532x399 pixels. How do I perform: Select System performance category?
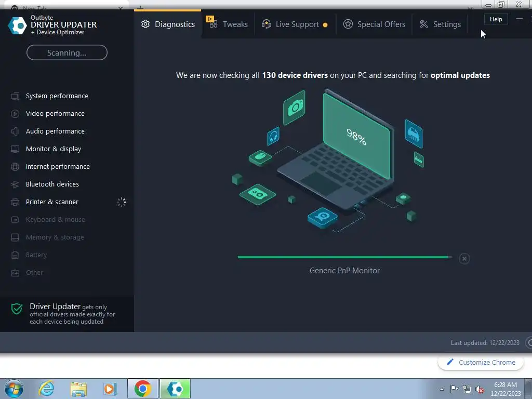[57, 96]
